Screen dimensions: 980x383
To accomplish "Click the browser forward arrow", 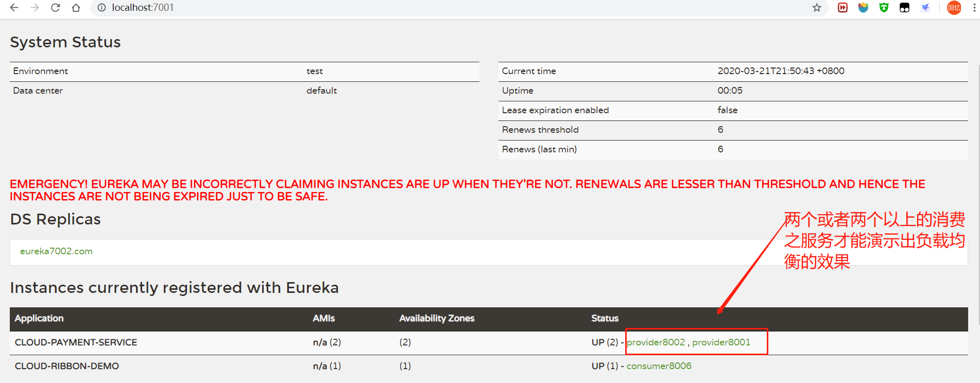I will [x=35, y=8].
